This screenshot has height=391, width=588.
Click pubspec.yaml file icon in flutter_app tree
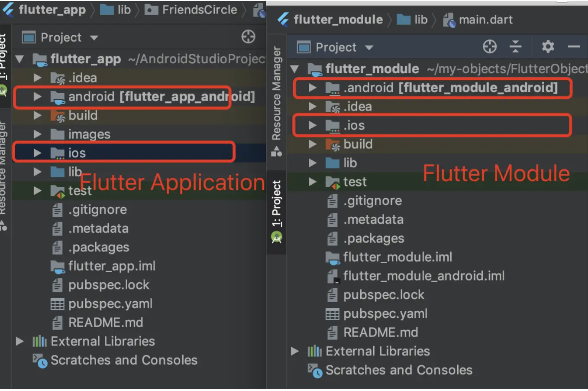[57, 304]
